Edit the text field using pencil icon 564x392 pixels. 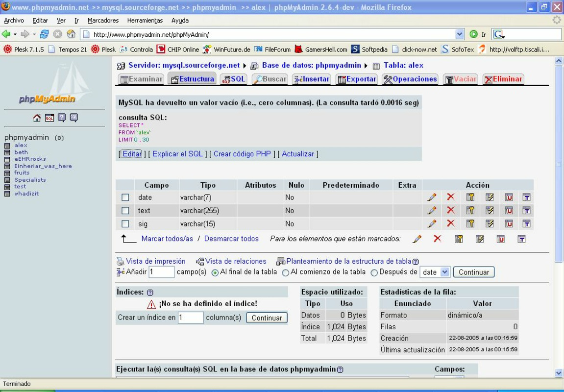point(432,210)
